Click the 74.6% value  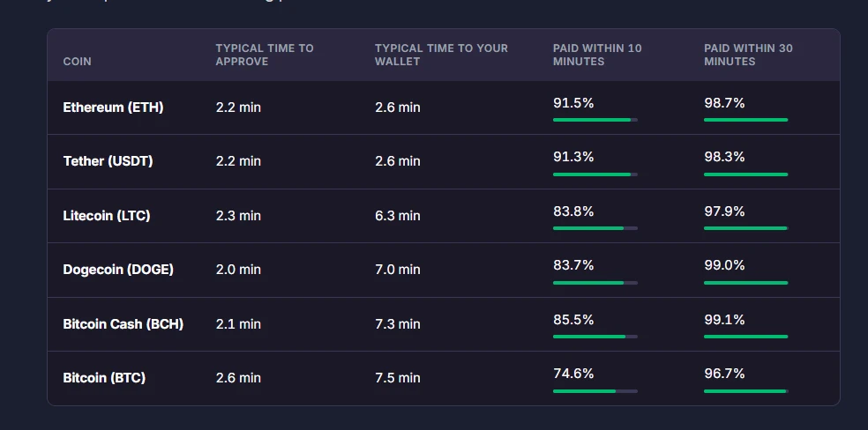(x=573, y=374)
